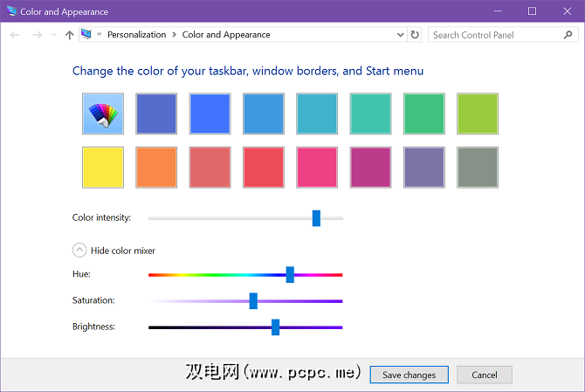Pick the yellow color swatch
This screenshot has height=392, width=585.
click(x=103, y=167)
